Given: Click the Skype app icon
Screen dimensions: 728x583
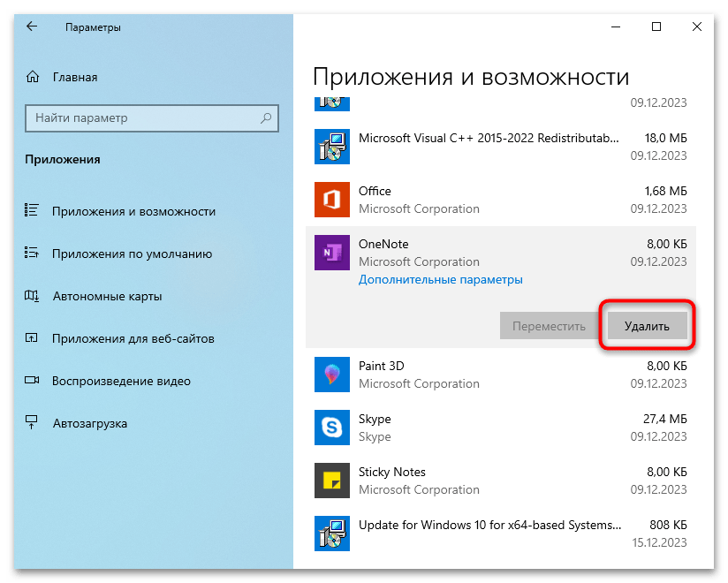Looking at the screenshot, I should (x=332, y=428).
